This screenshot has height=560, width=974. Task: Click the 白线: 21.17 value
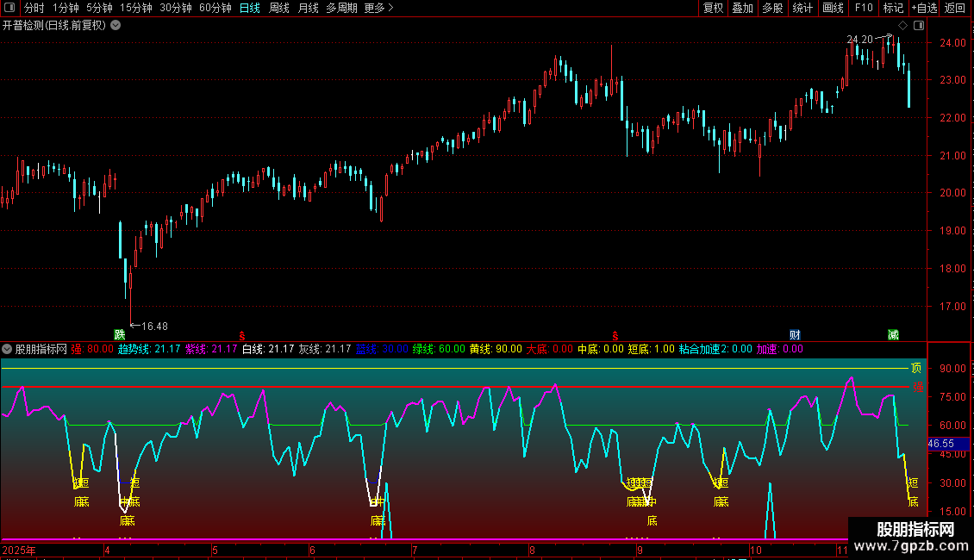pyautogui.click(x=268, y=349)
